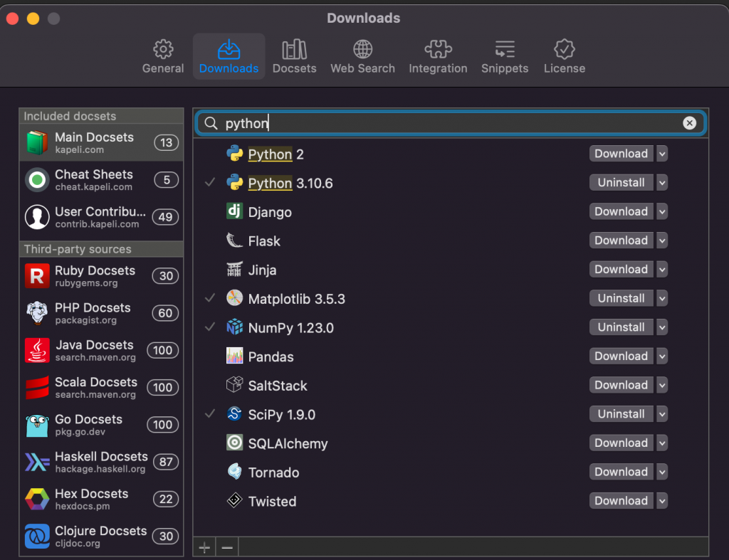Go to the Integration tab

coord(438,57)
